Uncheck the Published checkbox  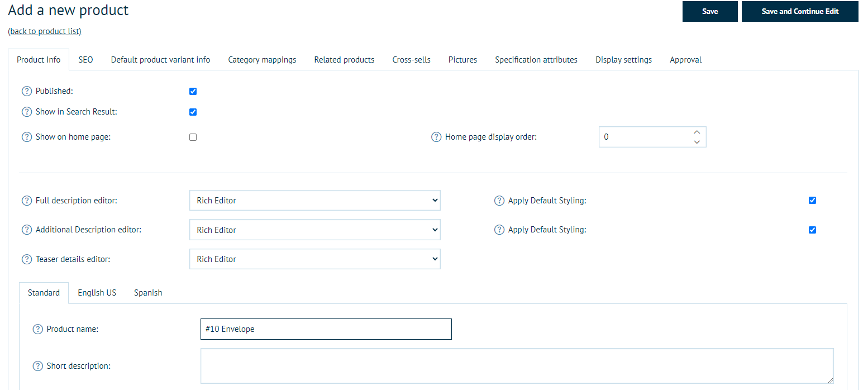tap(193, 91)
